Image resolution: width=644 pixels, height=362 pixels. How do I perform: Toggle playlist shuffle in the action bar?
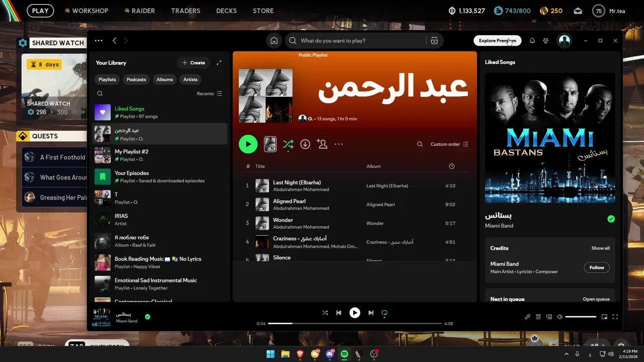pyautogui.click(x=288, y=144)
